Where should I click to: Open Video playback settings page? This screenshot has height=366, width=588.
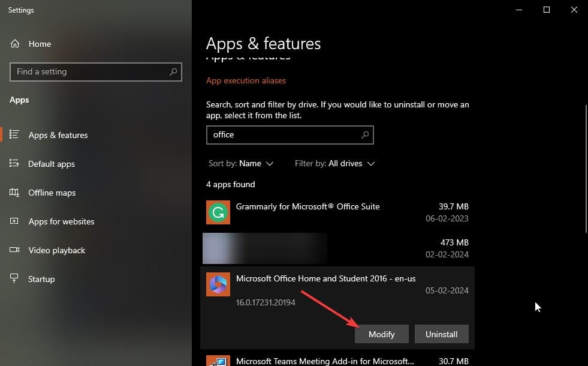(56, 250)
